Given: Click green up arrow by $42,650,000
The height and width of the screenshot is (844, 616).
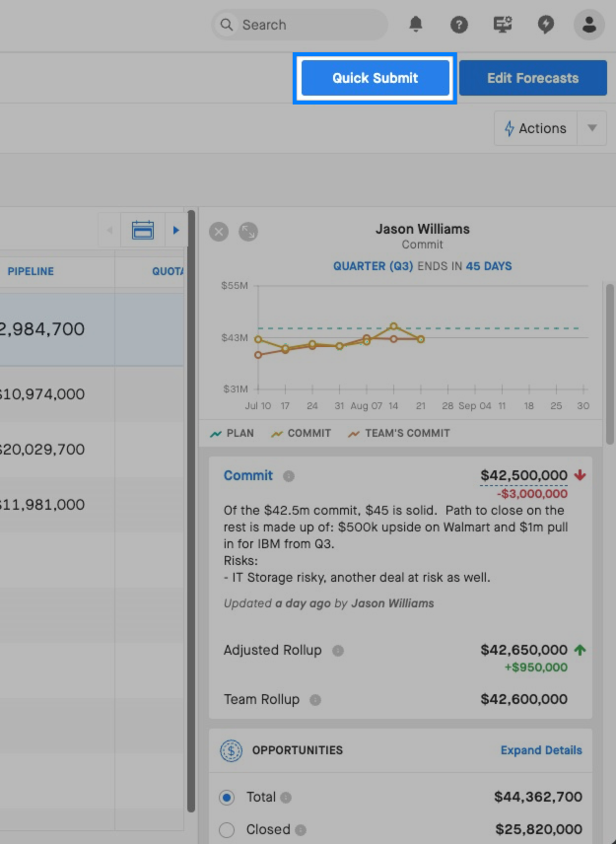Looking at the screenshot, I should click(x=580, y=650).
